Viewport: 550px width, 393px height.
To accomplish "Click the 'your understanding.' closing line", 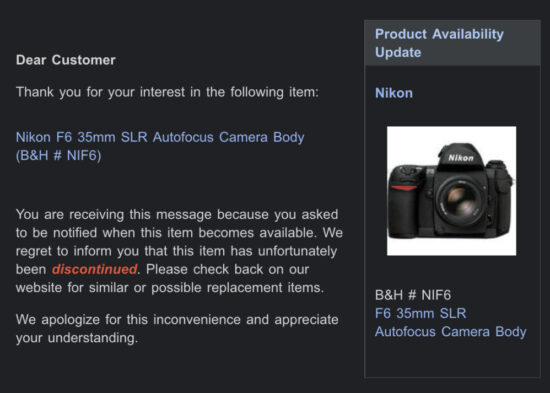I will (x=77, y=338).
